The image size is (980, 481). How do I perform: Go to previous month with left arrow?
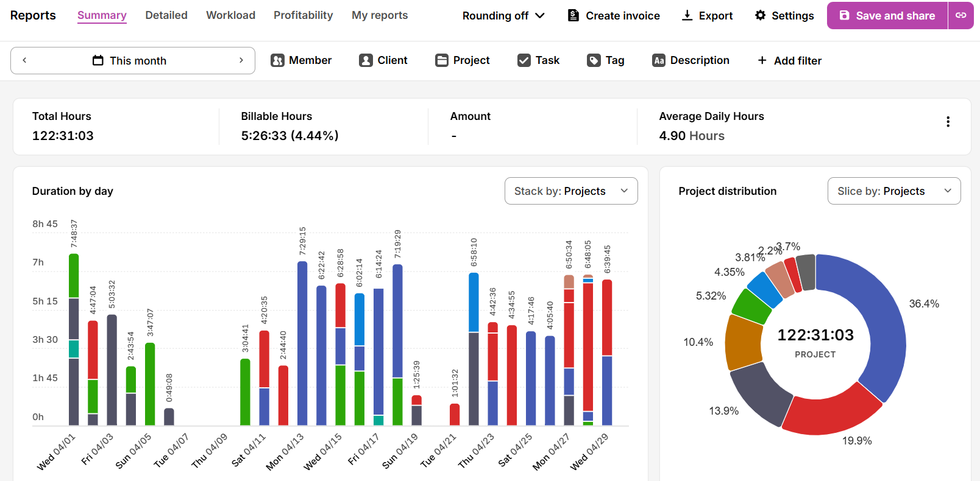tap(24, 60)
